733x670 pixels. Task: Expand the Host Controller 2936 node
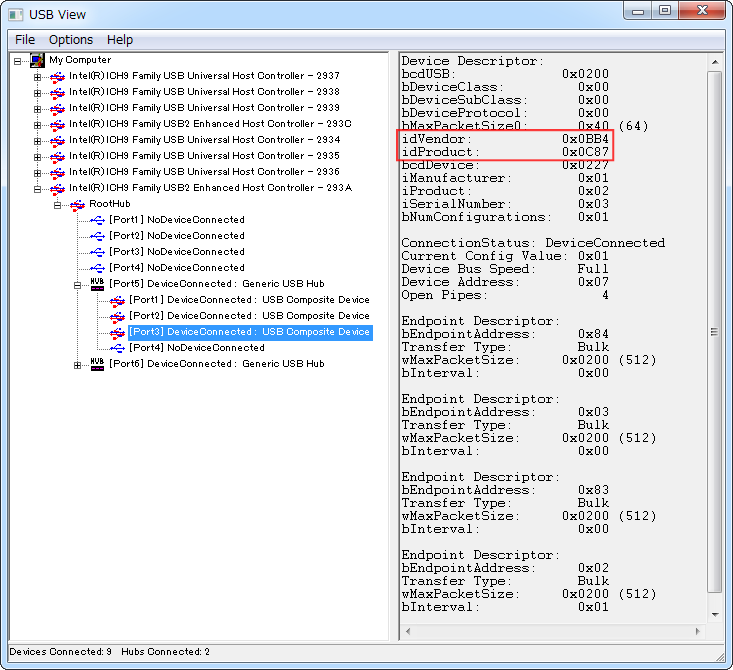tap(37, 173)
